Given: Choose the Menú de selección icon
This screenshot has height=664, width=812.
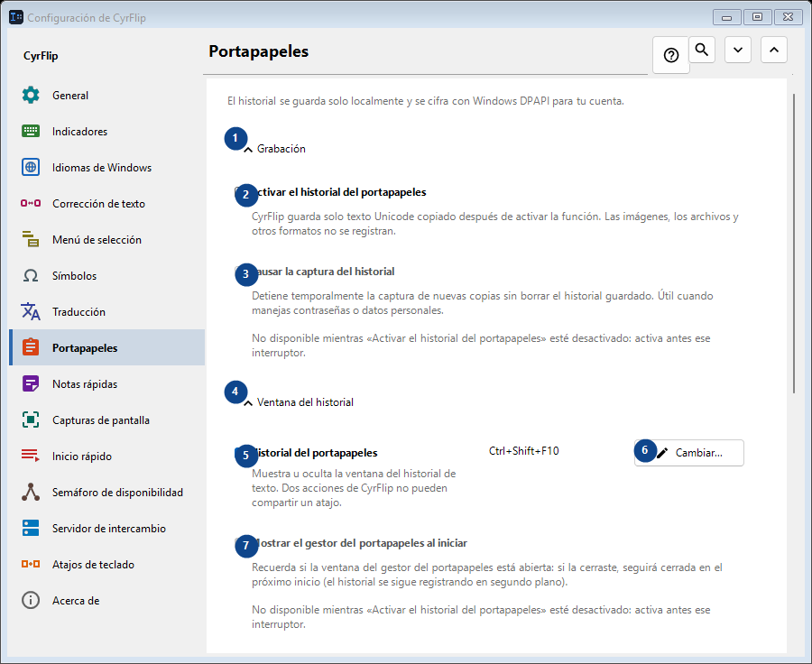Looking at the screenshot, I should tap(31, 239).
